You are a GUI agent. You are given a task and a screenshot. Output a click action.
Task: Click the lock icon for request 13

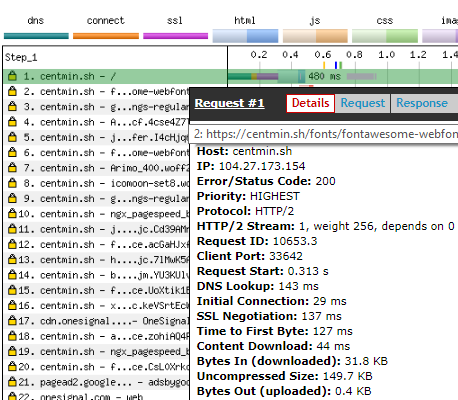click(x=12, y=260)
